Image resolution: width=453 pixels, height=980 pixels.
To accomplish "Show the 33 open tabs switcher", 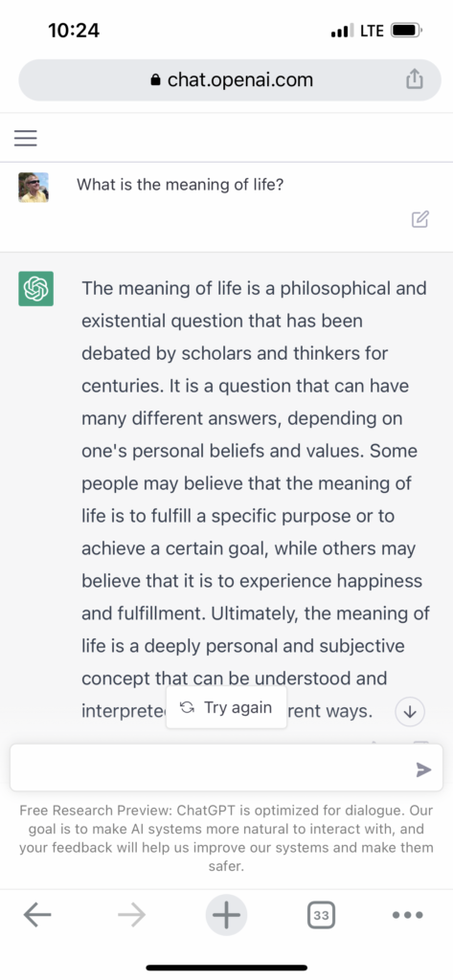I will (321, 916).
